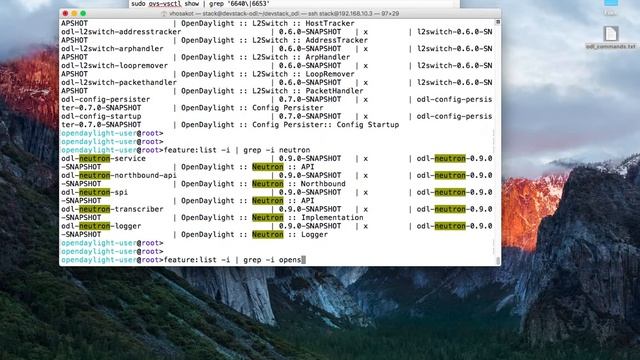Viewport: 640px width, 360px height.
Task: Click the 'odl-config-startup' feature name
Action: [x=101, y=116]
